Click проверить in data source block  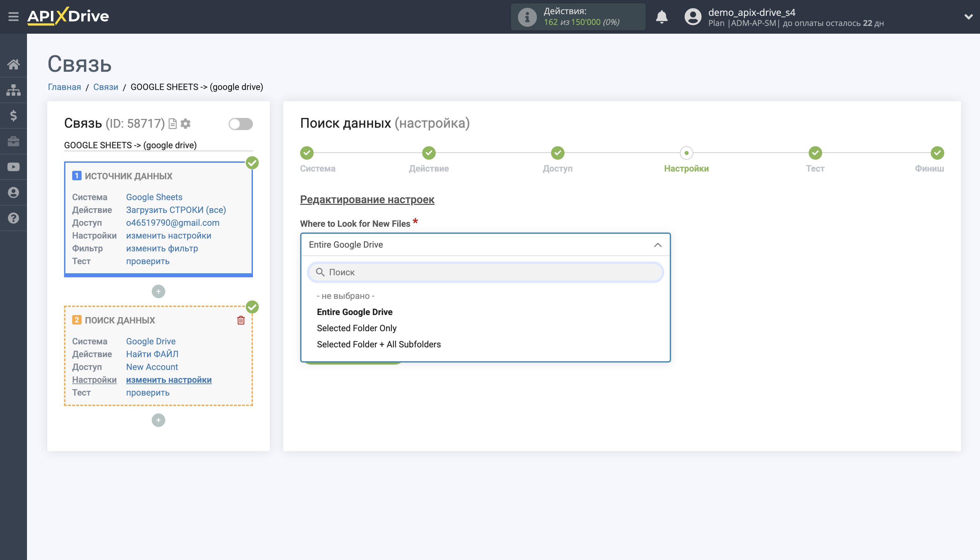pos(148,261)
